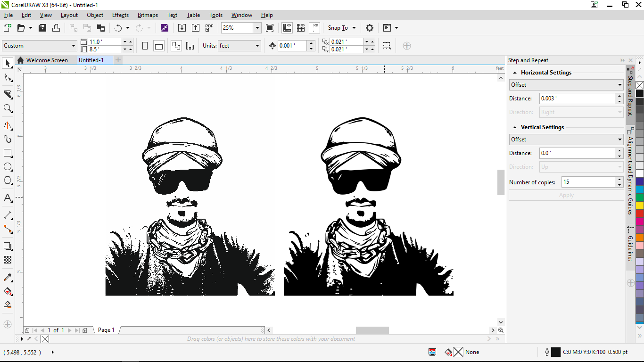The width and height of the screenshot is (644, 362).
Task: Select the Ellipse tool
Action: tap(8, 167)
